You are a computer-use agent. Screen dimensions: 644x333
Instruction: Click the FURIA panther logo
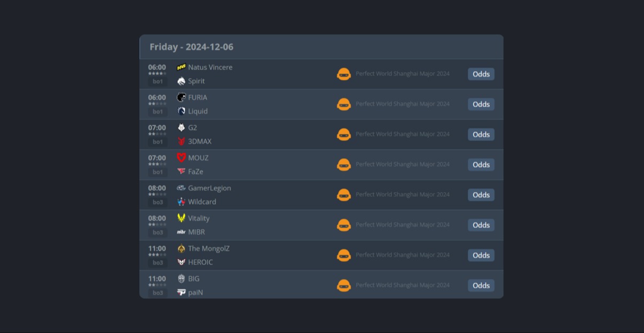(x=182, y=97)
